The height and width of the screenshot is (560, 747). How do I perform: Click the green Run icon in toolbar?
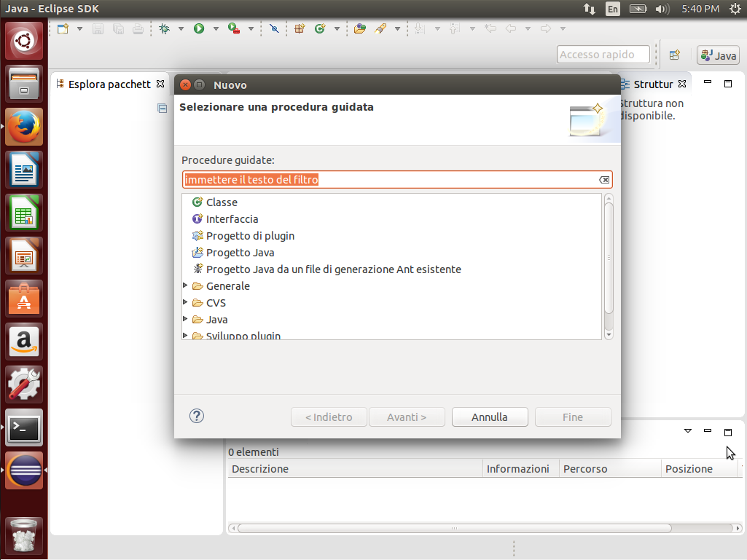coord(199,29)
